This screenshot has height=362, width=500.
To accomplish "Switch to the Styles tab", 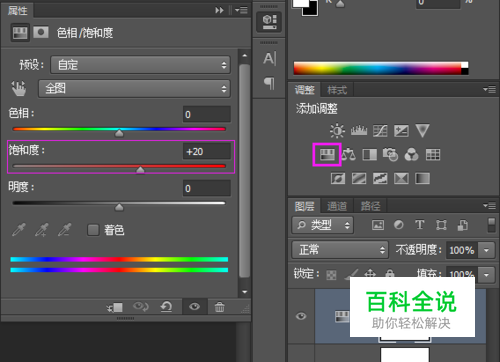I will 337,90.
